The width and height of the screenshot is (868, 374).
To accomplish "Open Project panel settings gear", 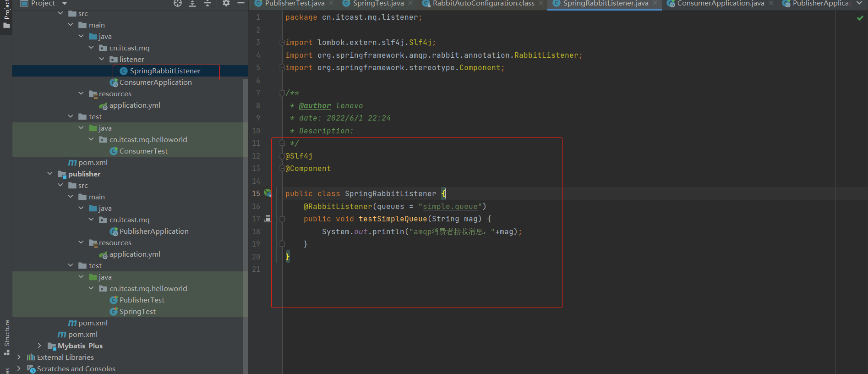I will (226, 3).
